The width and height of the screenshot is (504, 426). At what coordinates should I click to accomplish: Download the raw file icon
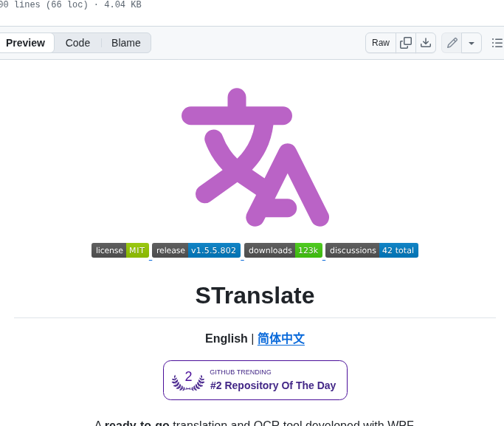tap(426, 43)
